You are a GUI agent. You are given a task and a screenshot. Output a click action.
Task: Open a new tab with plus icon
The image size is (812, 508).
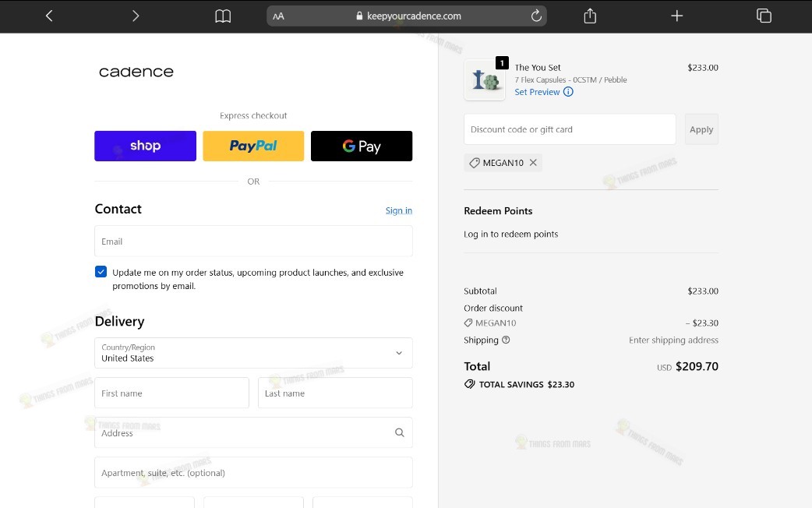pyautogui.click(x=677, y=16)
